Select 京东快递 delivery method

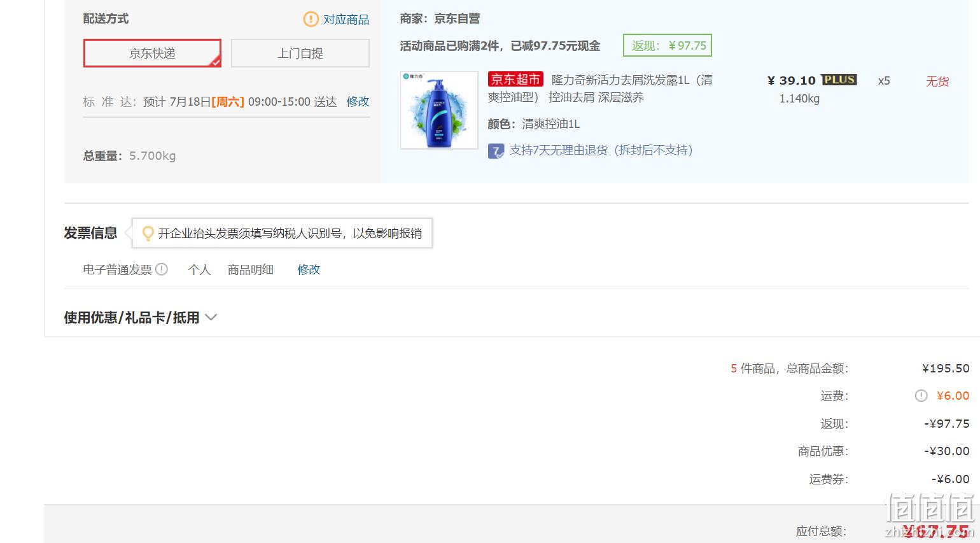click(x=152, y=53)
